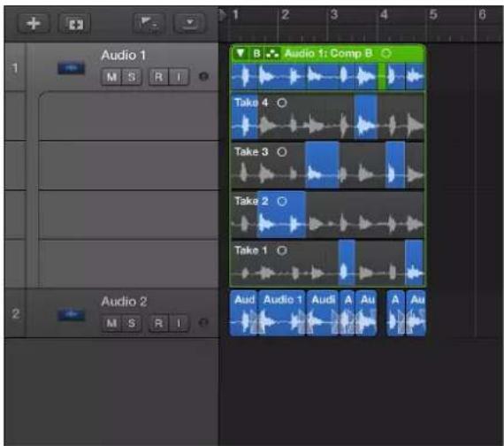
Task: Record-enable the Audio 2 track
Action: click(x=158, y=323)
